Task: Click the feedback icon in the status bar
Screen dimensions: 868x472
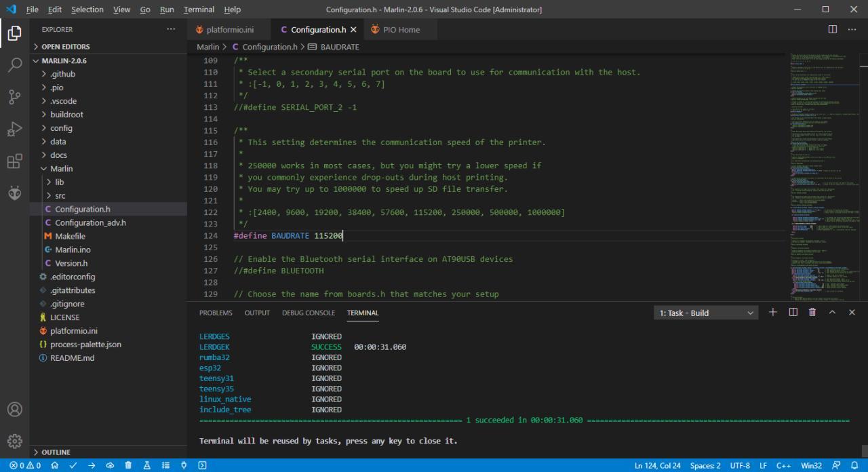Action: 836,466
